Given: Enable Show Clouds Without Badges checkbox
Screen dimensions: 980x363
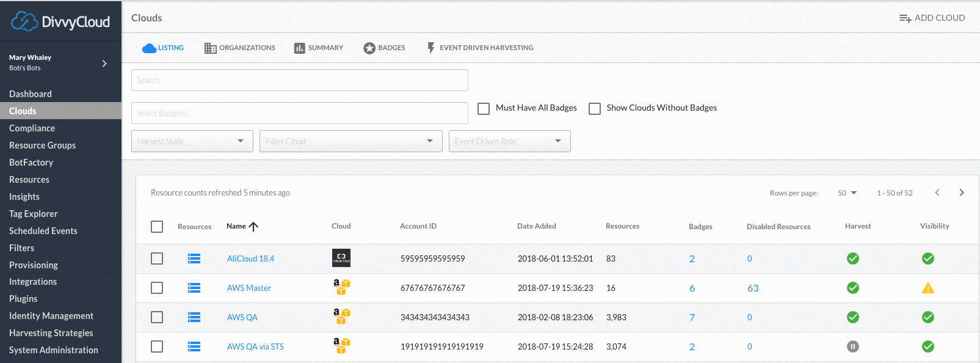Looking at the screenshot, I should tap(595, 108).
